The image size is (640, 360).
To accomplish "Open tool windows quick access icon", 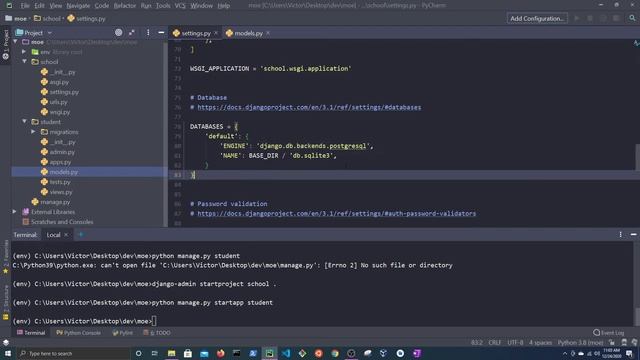I will [6, 342].
